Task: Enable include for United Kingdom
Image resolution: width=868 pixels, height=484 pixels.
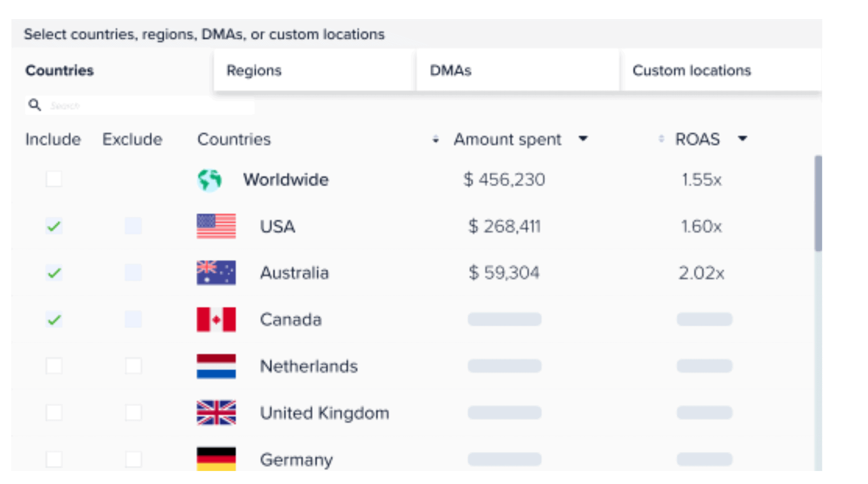Action: pos(54,412)
